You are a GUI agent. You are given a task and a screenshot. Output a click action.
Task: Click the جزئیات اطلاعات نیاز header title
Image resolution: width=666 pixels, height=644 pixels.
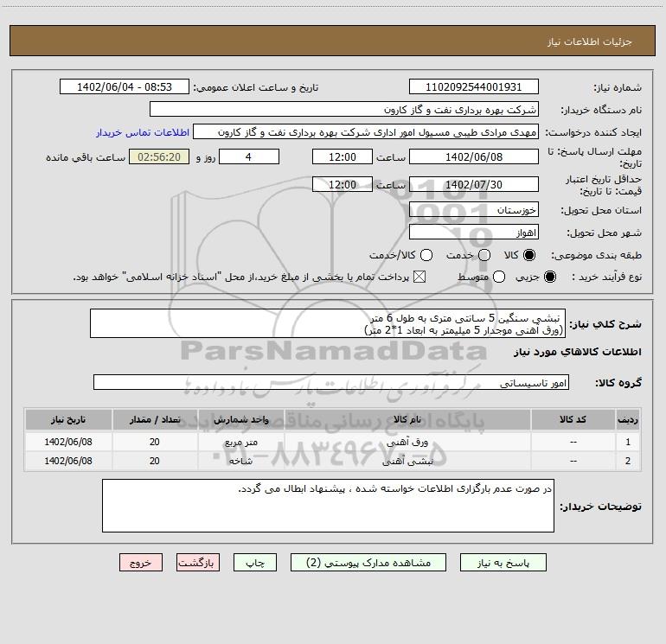pyautogui.click(x=590, y=41)
